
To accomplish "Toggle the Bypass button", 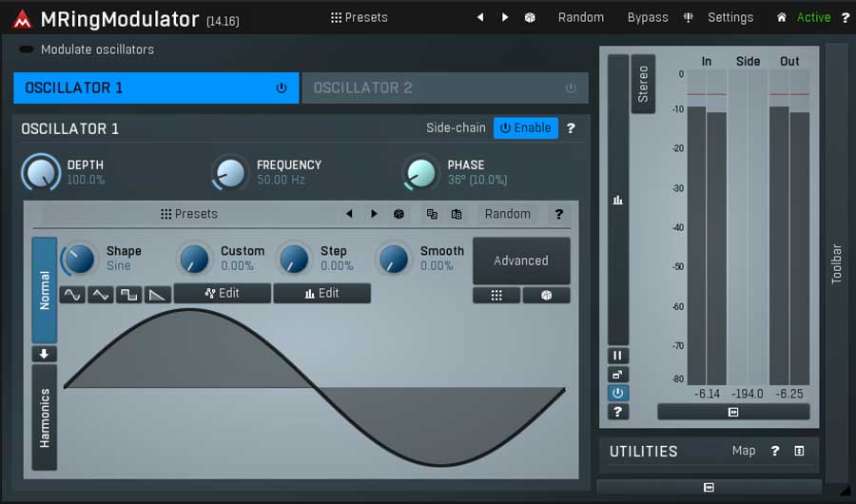I will (x=648, y=17).
